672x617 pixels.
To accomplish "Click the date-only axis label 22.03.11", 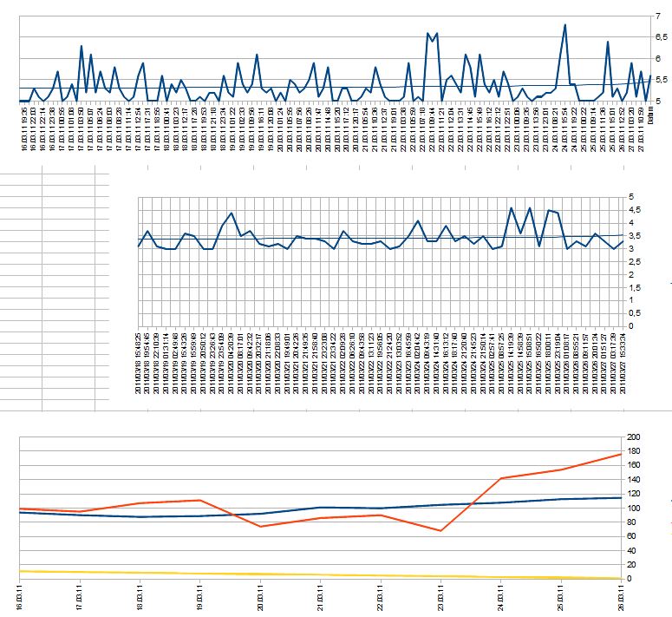I will (381, 596).
